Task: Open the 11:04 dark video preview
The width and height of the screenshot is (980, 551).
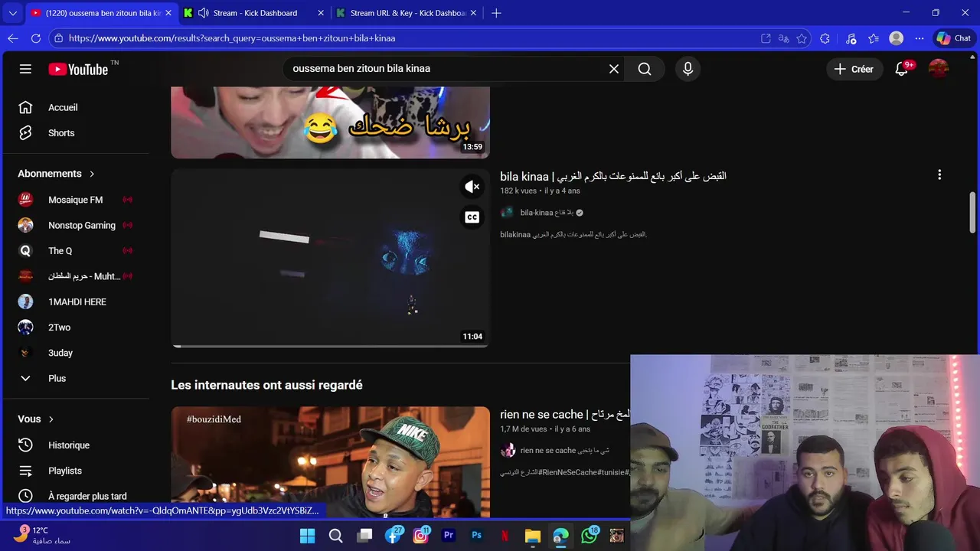Action: coord(330,258)
